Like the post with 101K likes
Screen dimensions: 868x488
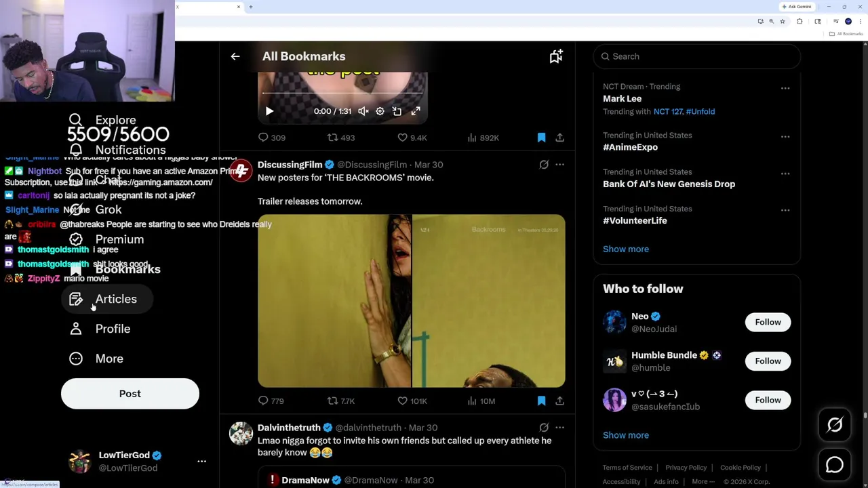tap(412, 401)
